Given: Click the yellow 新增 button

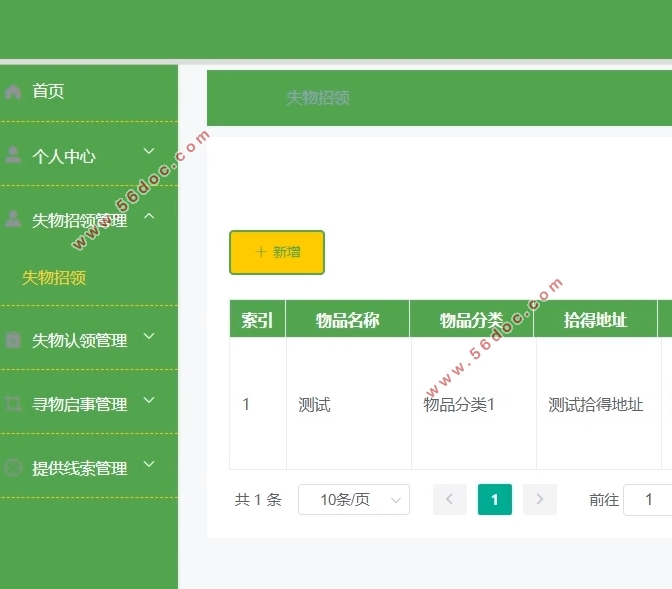Looking at the screenshot, I should (277, 252).
